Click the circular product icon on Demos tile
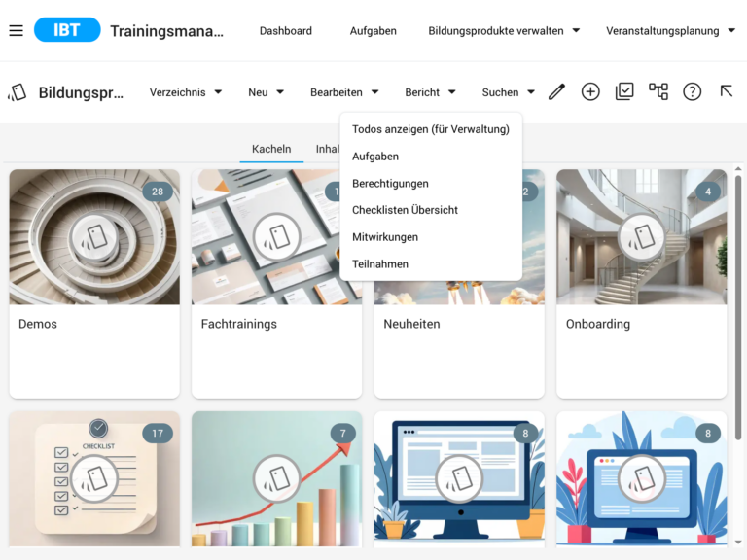 click(94, 237)
